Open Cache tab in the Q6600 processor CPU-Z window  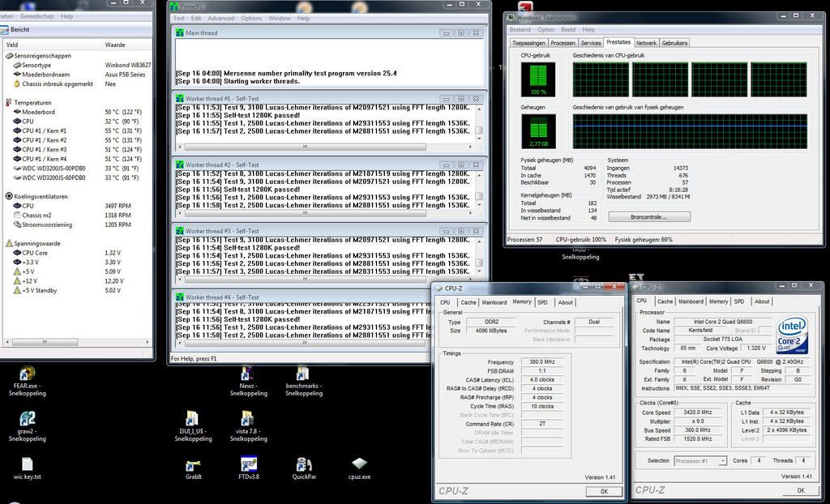tap(665, 301)
